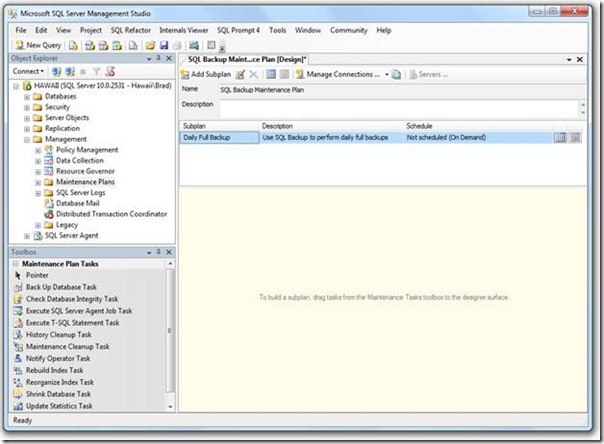Click the Add Subplan button

coord(206,75)
